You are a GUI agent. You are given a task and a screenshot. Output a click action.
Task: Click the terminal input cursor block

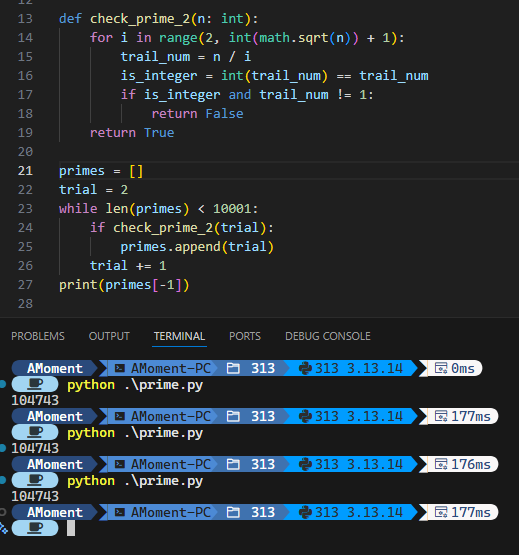[71, 528]
